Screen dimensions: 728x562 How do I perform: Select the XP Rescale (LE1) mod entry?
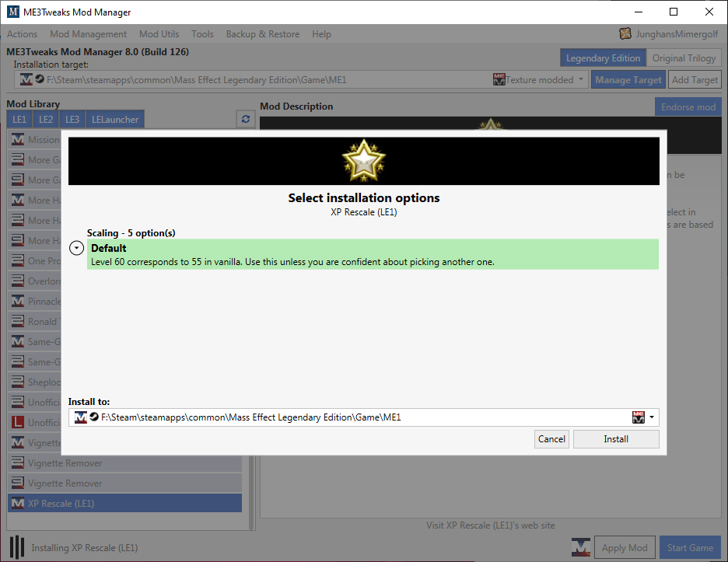[125, 503]
